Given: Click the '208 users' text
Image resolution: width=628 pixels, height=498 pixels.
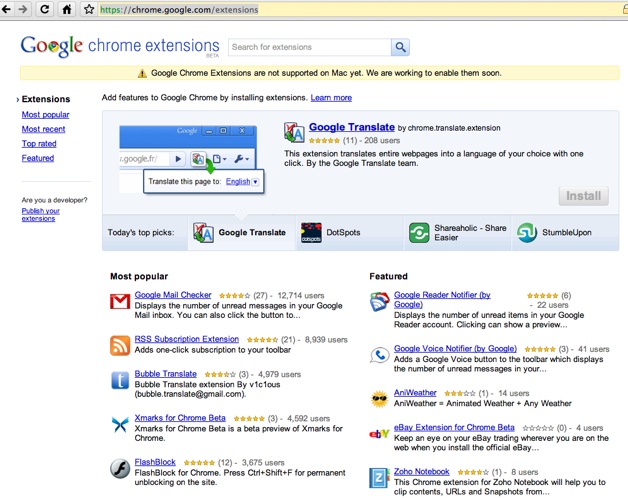Looking at the screenshot, I should pos(382,141).
